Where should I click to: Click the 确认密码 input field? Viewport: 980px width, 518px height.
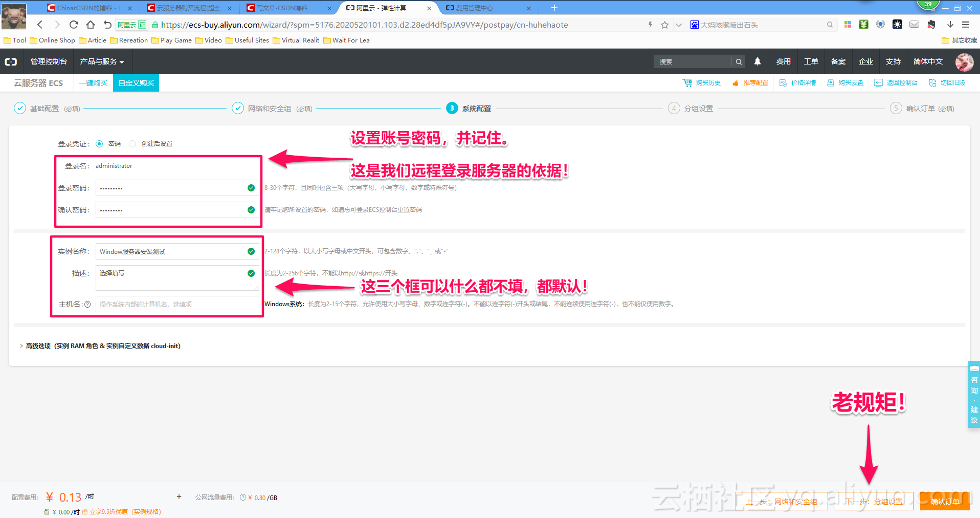point(177,210)
